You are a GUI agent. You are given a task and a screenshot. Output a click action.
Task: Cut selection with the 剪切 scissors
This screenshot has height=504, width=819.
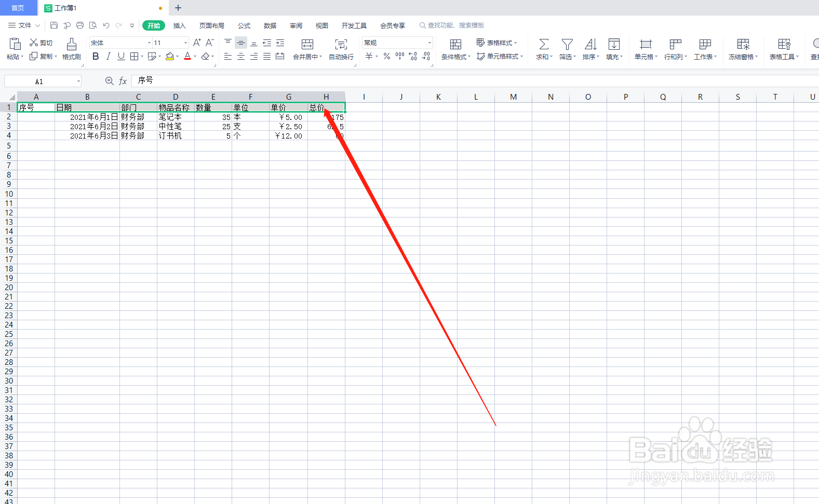click(41, 43)
